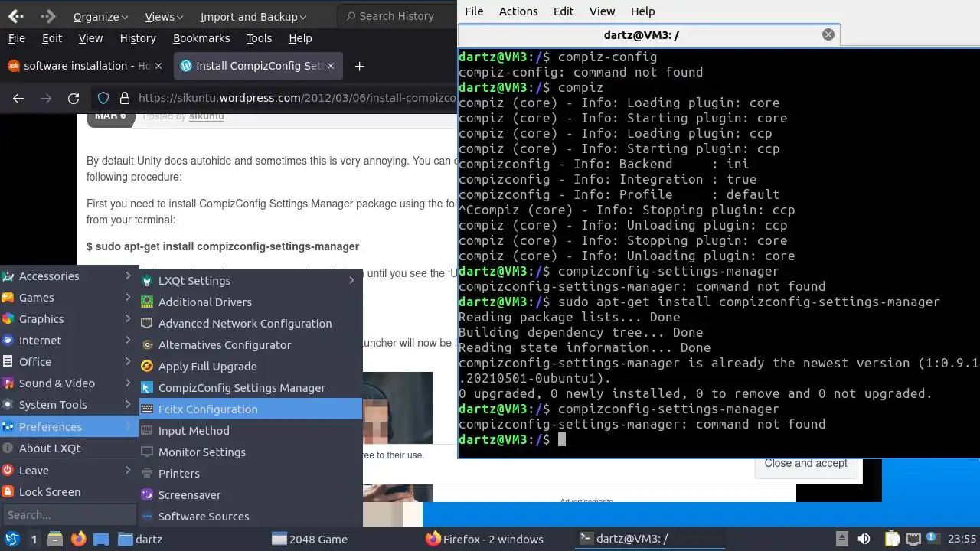Open Firefox Bookmarks menu
Viewport: 980px width, 551px height.
tap(201, 38)
